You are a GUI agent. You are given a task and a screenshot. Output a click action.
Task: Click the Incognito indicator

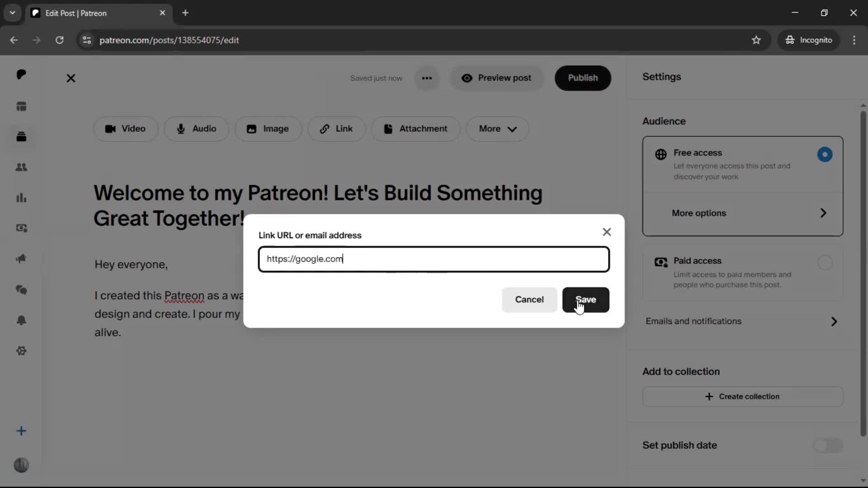809,40
